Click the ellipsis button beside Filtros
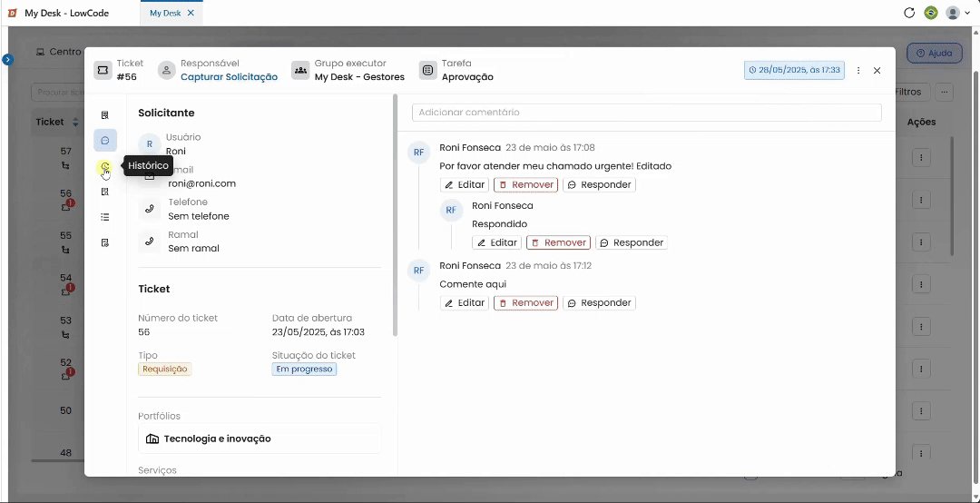The image size is (980, 503). [x=944, y=92]
